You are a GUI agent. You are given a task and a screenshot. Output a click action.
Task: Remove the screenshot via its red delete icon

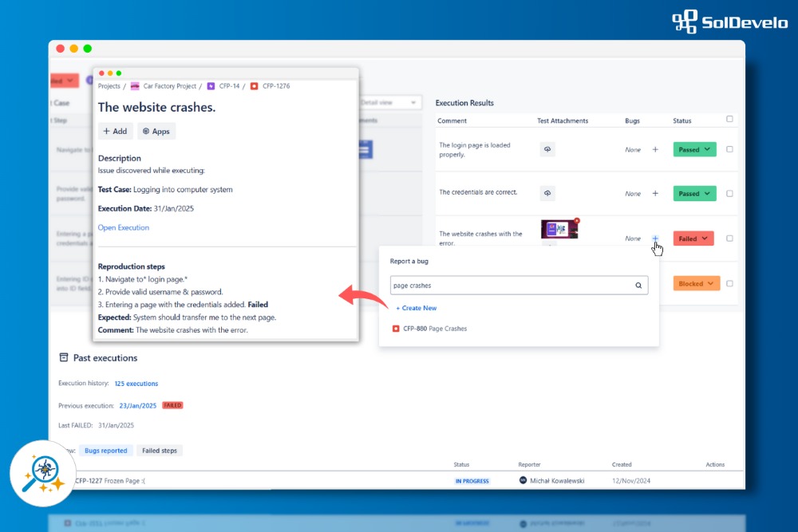click(x=577, y=220)
